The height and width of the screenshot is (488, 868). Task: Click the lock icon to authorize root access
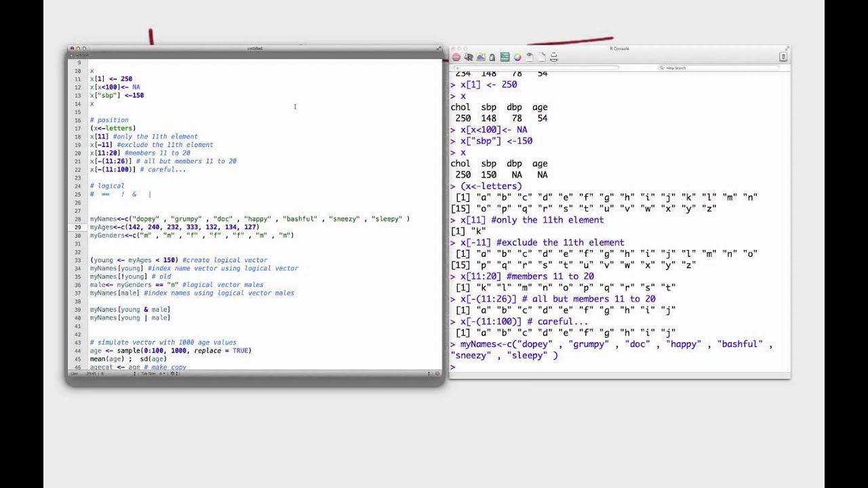tap(492, 57)
